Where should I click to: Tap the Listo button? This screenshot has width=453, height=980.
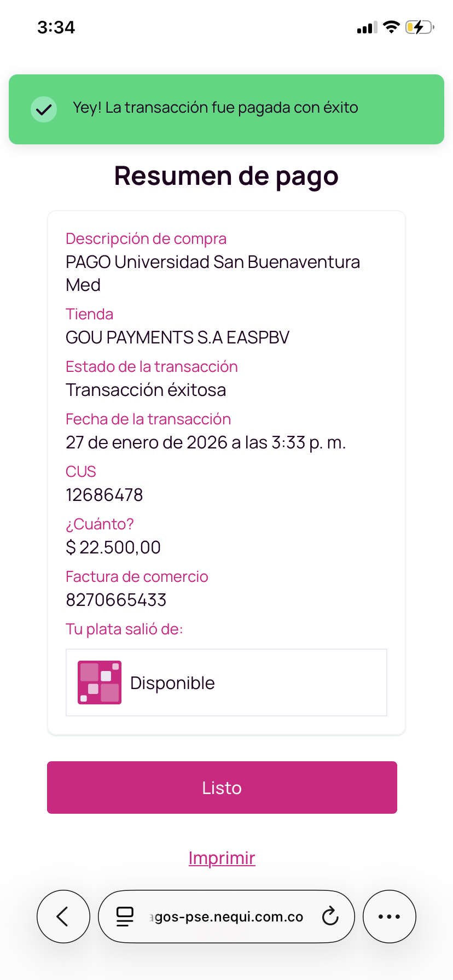222,787
